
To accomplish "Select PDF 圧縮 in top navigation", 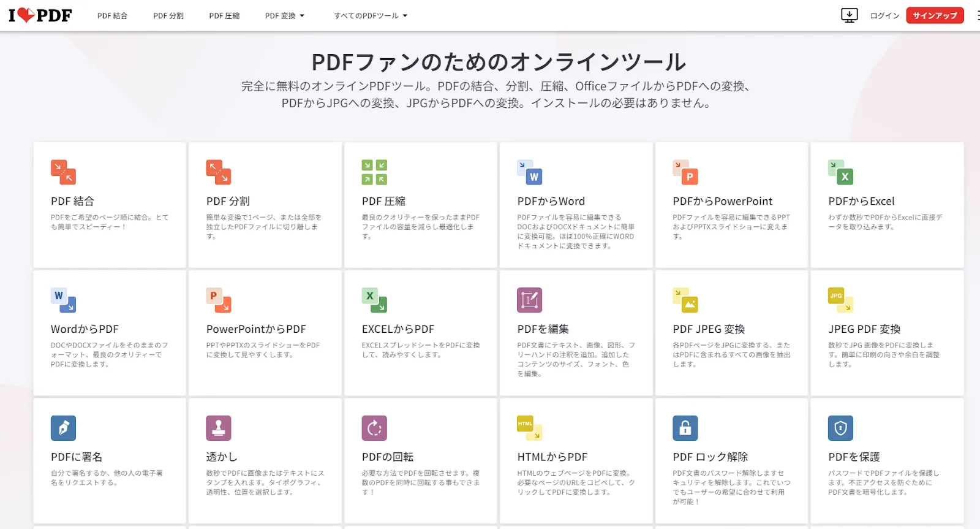I will pyautogui.click(x=224, y=16).
